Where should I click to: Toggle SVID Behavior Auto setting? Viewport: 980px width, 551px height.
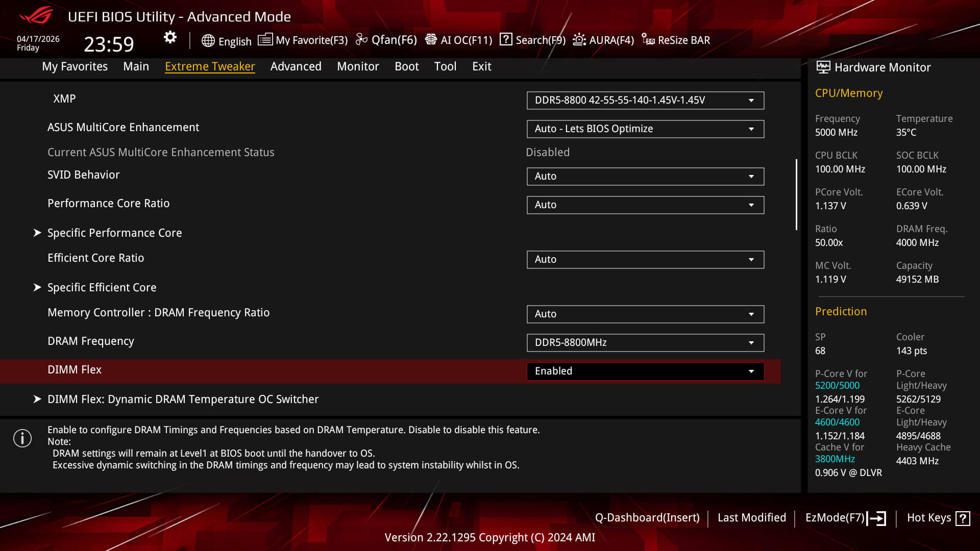(x=644, y=176)
